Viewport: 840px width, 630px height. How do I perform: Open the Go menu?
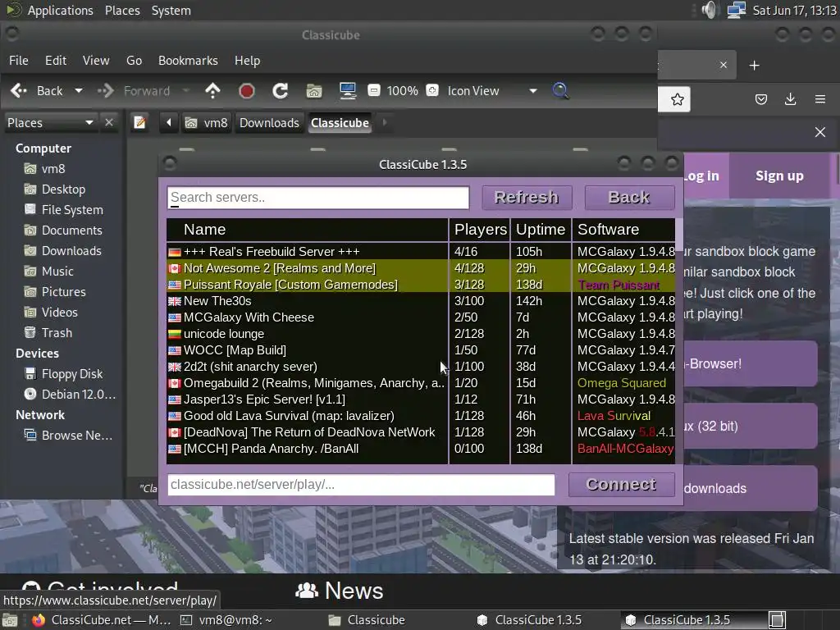(134, 61)
